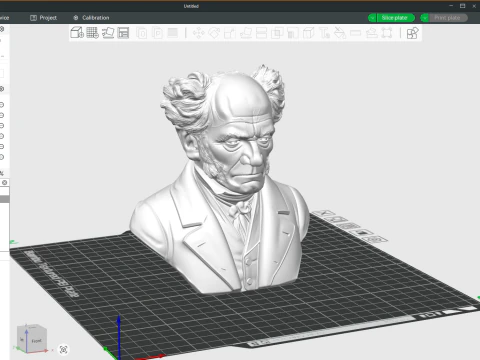Click the last gizmo icon with corner handles

(387, 33)
